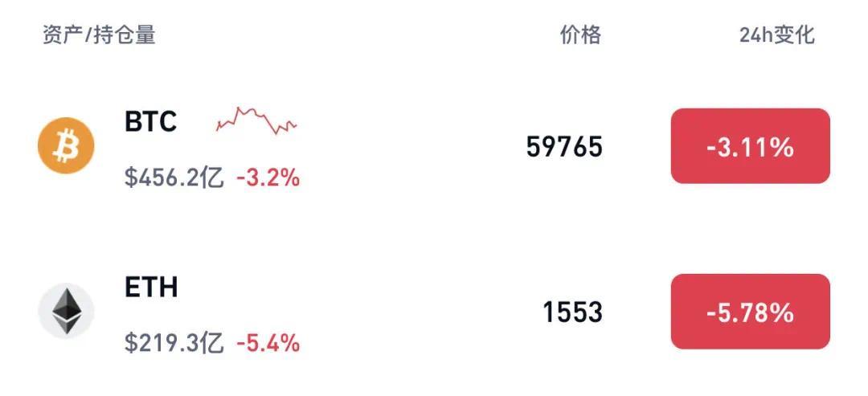
Task: Click the percent sign on the -3.11% badge
Action: click(782, 148)
